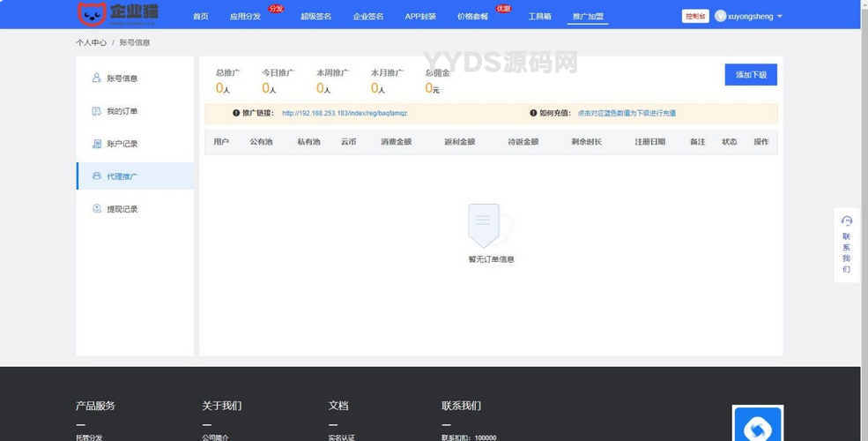Expand the xuyongsheng account dropdown arrow

click(x=780, y=17)
